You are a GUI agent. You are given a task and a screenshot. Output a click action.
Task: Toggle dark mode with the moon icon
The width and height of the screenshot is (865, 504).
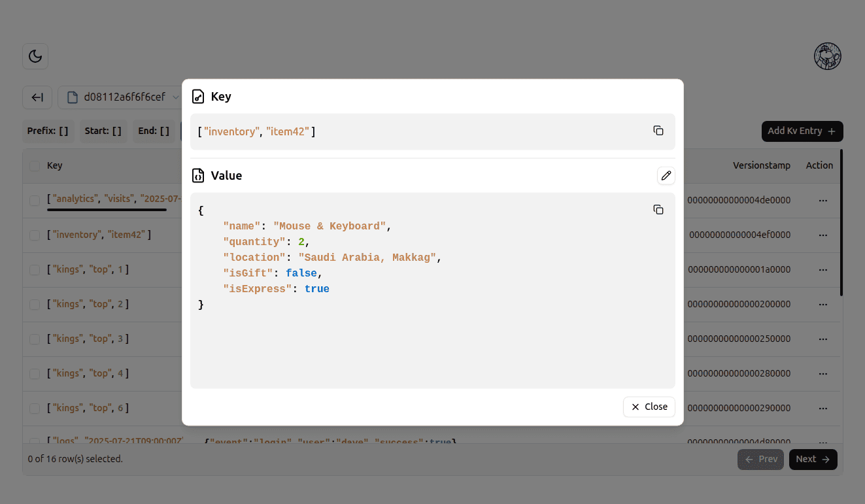[35, 56]
